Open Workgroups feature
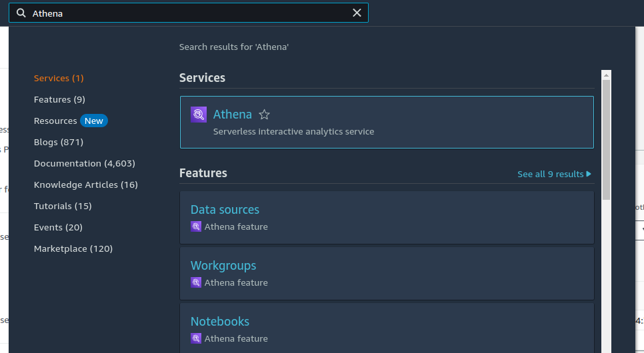The height and width of the screenshot is (353, 644). point(223,266)
